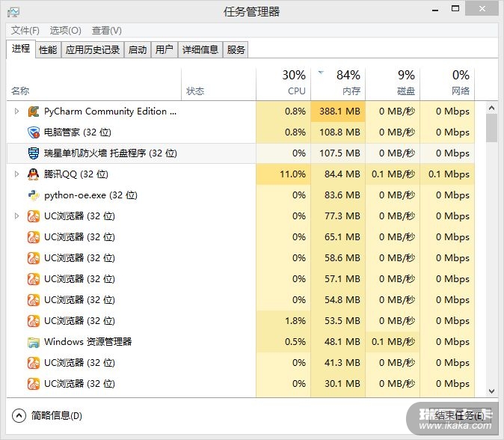
Task: Click the 腾讯QQ (32 位) row name
Action: tap(76, 174)
